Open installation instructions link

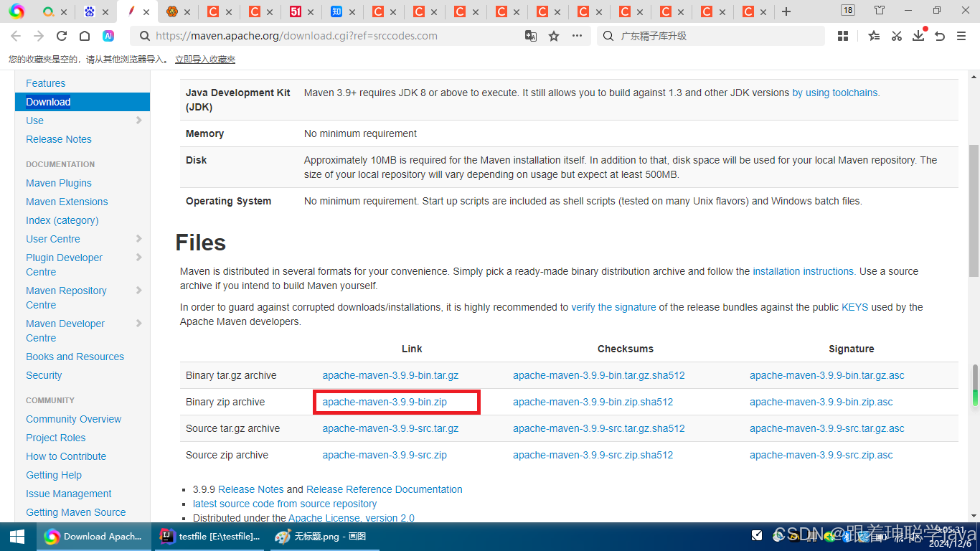pyautogui.click(x=804, y=271)
